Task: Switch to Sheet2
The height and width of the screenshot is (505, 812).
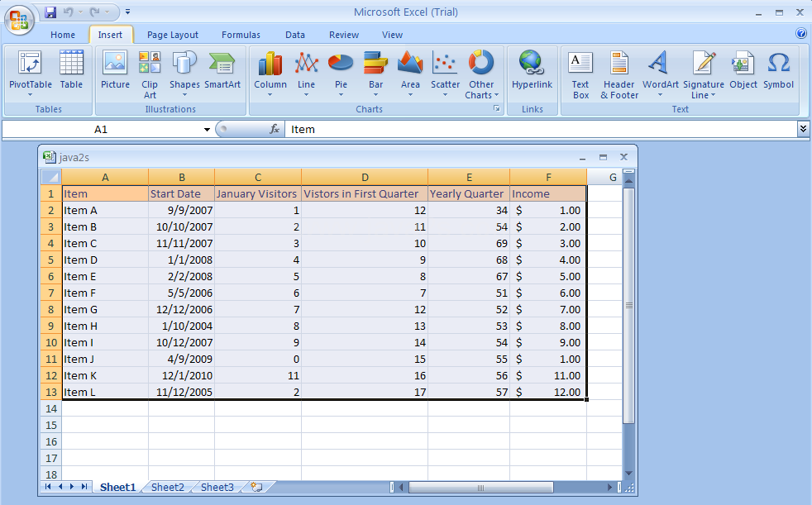Action: click(167, 487)
